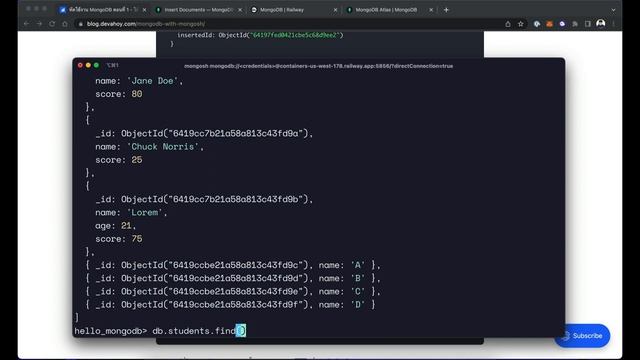Reload the current page

(52, 24)
